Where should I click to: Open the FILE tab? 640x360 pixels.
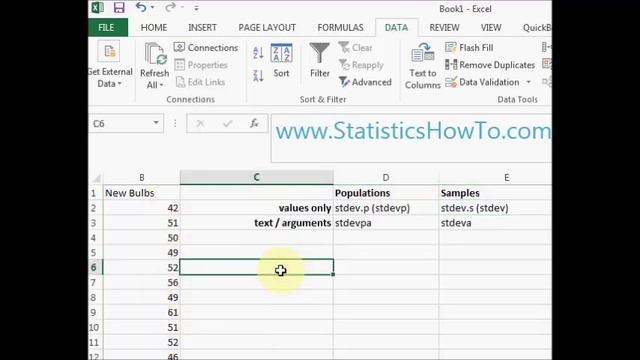[108, 27]
